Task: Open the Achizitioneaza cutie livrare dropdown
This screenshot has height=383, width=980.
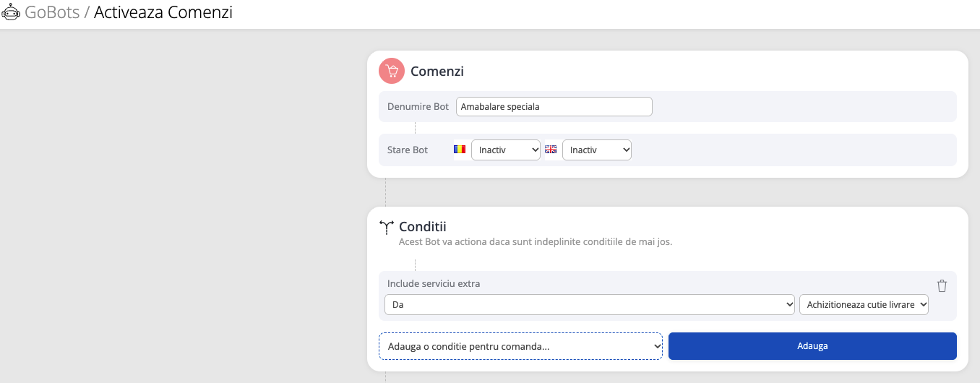Action: (x=864, y=305)
